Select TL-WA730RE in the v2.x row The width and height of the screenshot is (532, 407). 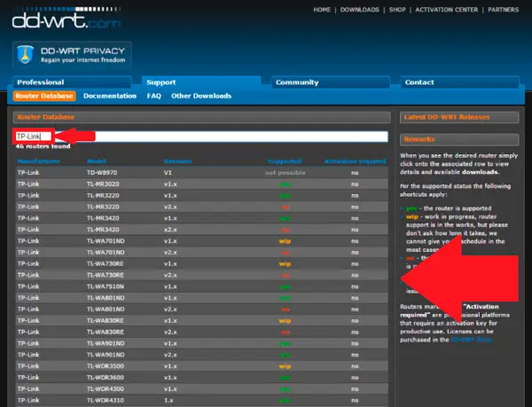(x=106, y=275)
